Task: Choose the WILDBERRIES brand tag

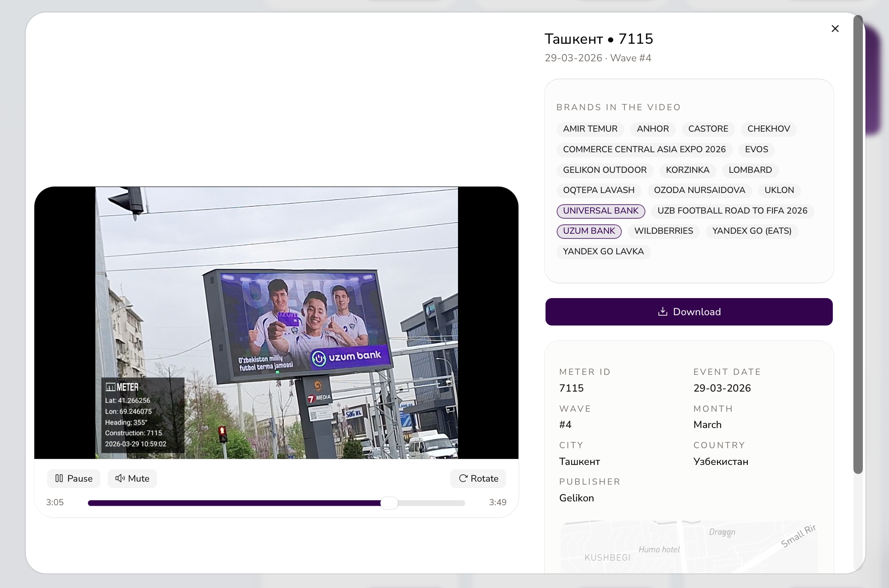Action: pyautogui.click(x=663, y=231)
